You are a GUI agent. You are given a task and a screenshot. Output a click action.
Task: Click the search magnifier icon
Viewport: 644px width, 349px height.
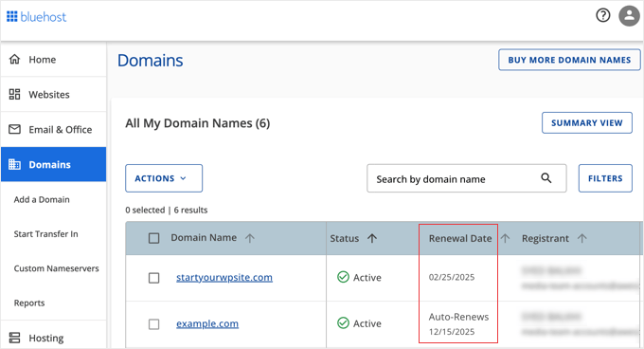point(546,178)
